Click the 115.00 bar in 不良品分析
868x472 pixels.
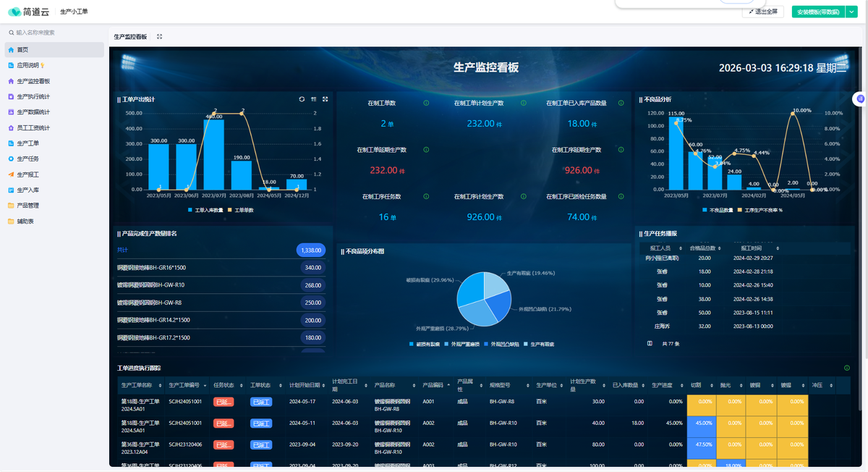coord(676,154)
